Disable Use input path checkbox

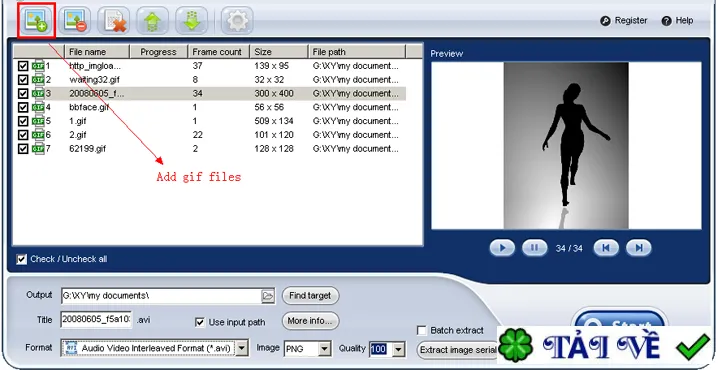(200, 322)
